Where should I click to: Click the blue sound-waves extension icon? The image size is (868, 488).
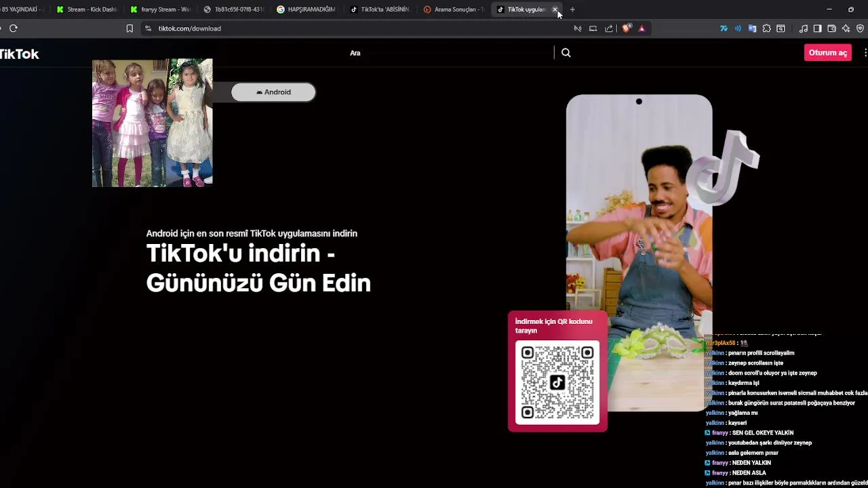[738, 28]
